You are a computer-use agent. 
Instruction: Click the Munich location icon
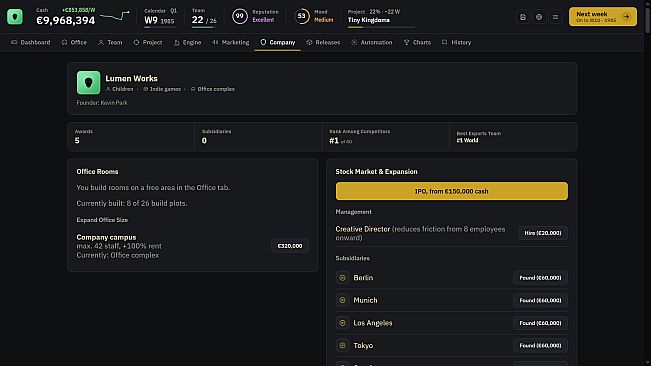pos(342,300)
